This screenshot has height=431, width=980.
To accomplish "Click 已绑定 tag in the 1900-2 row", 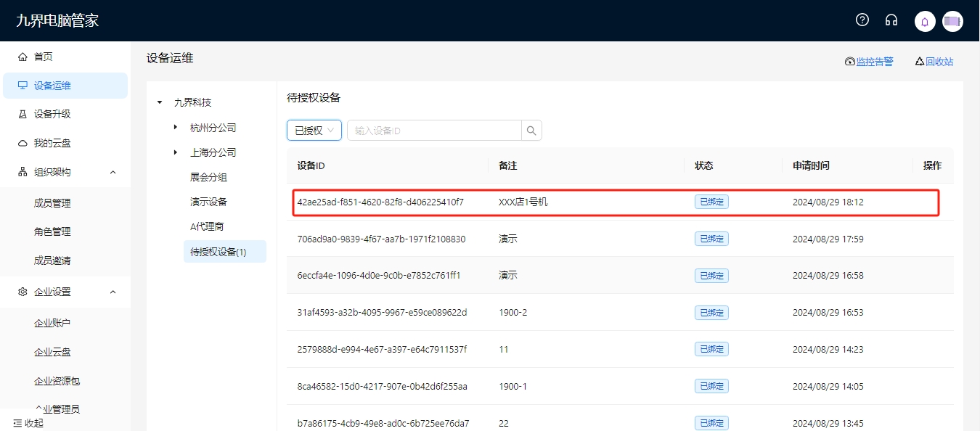I will (x=711, y=313).
